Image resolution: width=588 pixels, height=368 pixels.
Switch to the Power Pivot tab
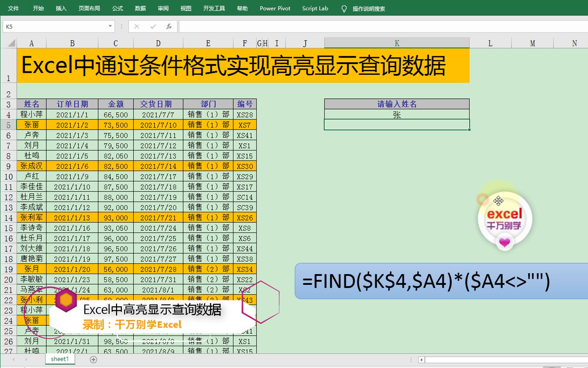coord(275,9)
